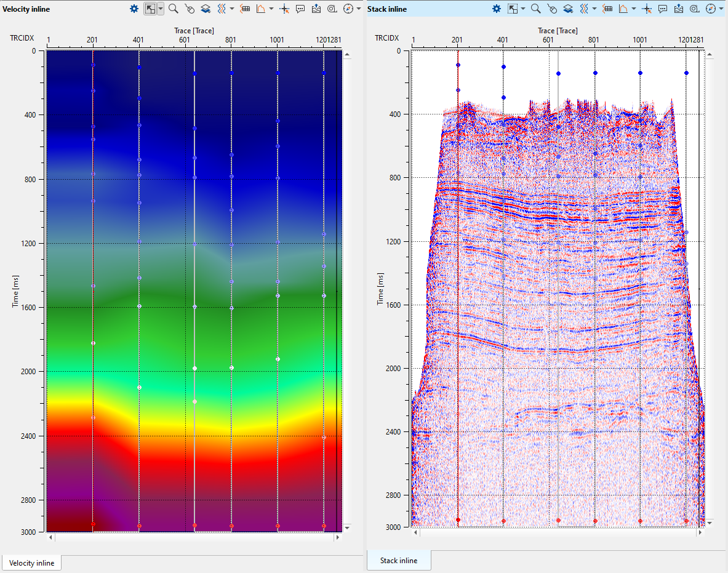
Task: Open the compass dropdown arrow in Stack inline
Action: pyautogui.click(x=721, y=9)
